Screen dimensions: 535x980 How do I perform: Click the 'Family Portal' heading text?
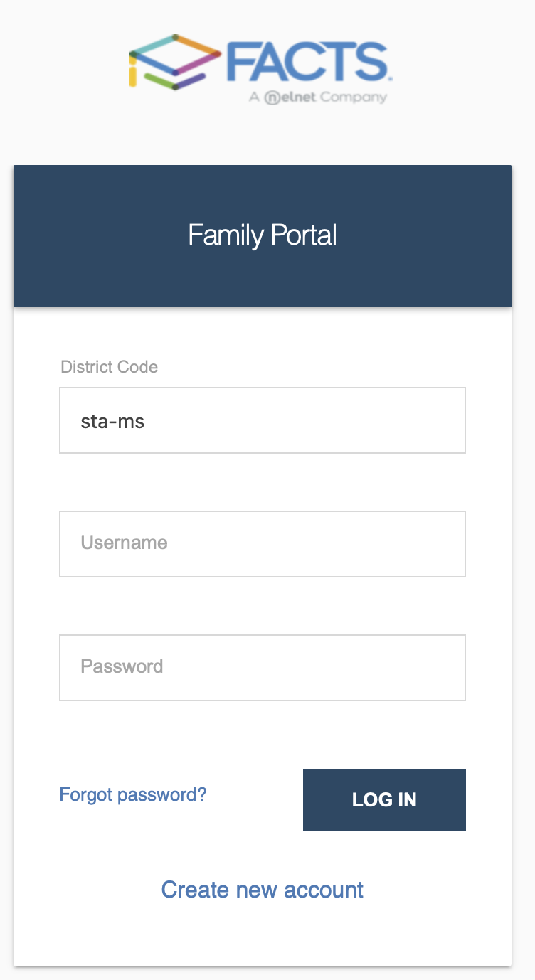tap(263, 235)
